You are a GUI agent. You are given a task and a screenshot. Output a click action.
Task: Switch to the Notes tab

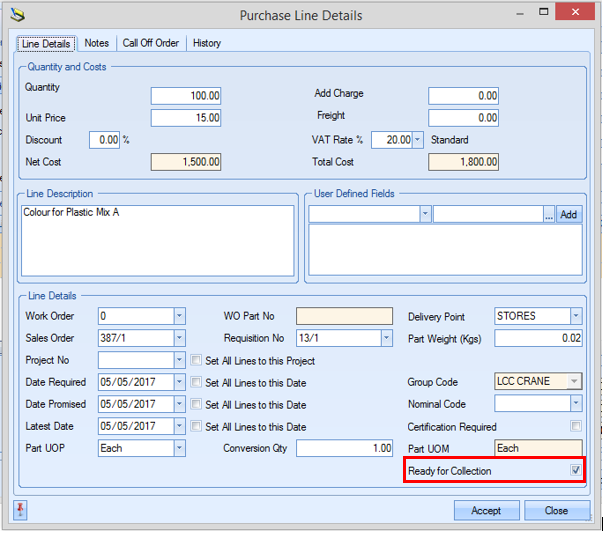(97, 43)
